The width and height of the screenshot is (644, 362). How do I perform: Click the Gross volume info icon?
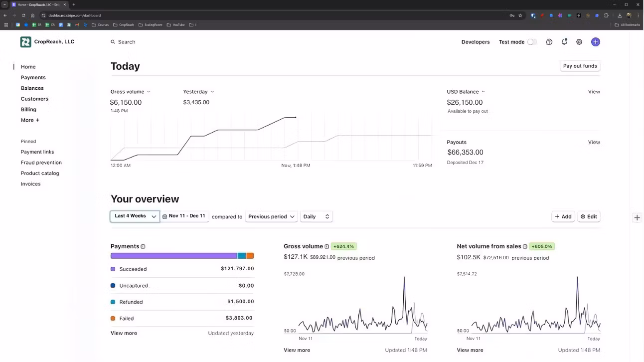pyautogui.click(x=327, y=246)
